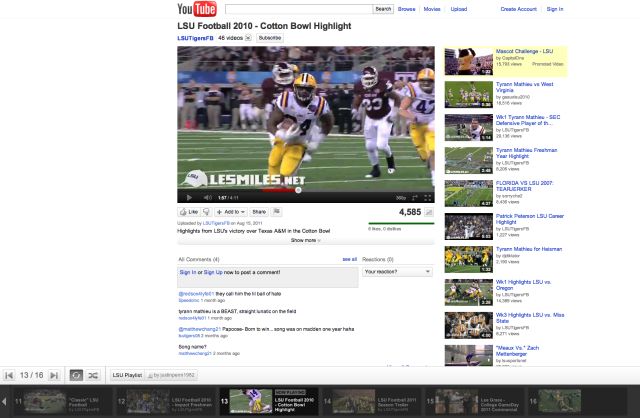Screen dimensions: 640x418
Task: Flag the video with the flag icon
Action: coord(277,212)
